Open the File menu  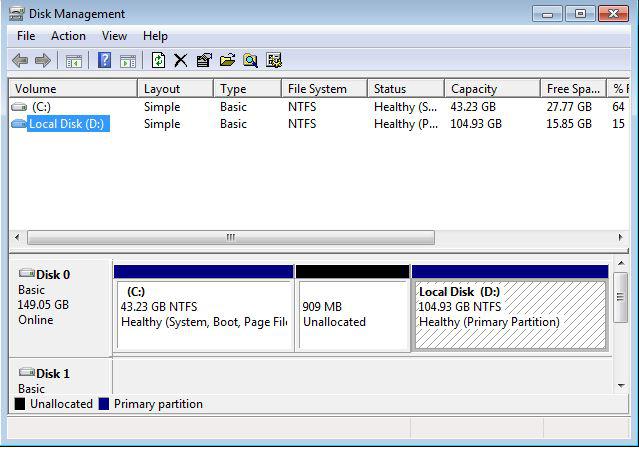[26, 36]
